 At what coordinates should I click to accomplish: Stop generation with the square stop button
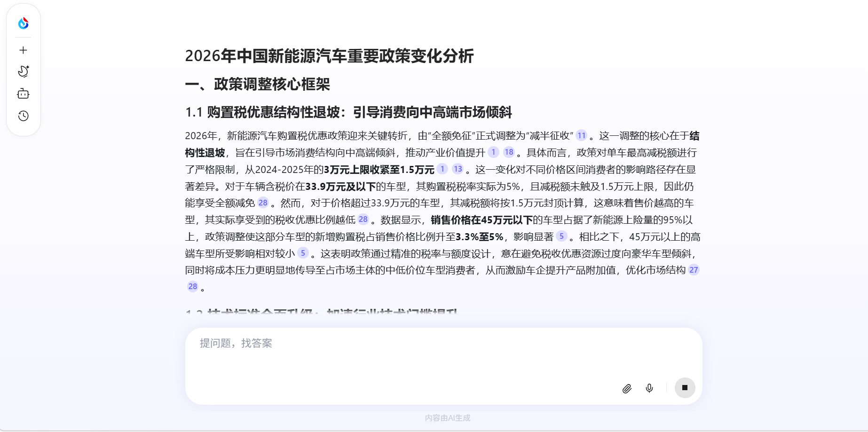pos(685,388)
